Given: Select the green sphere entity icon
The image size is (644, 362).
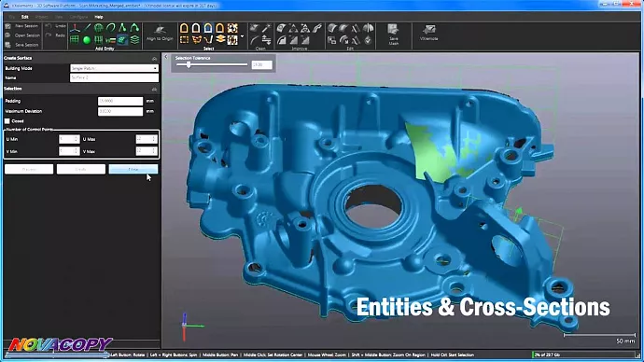Looking at the screenshot, I should point(87,40).
